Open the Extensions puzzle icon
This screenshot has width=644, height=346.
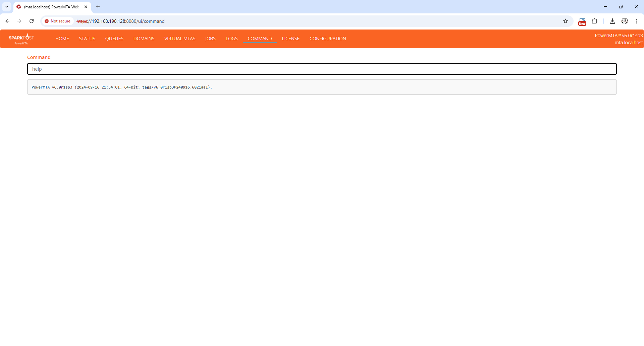point(594,21)
